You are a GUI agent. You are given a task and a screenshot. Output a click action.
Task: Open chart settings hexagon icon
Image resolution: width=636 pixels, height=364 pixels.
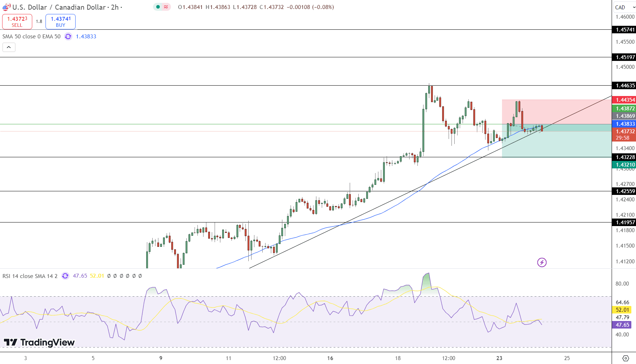(626, 358)
